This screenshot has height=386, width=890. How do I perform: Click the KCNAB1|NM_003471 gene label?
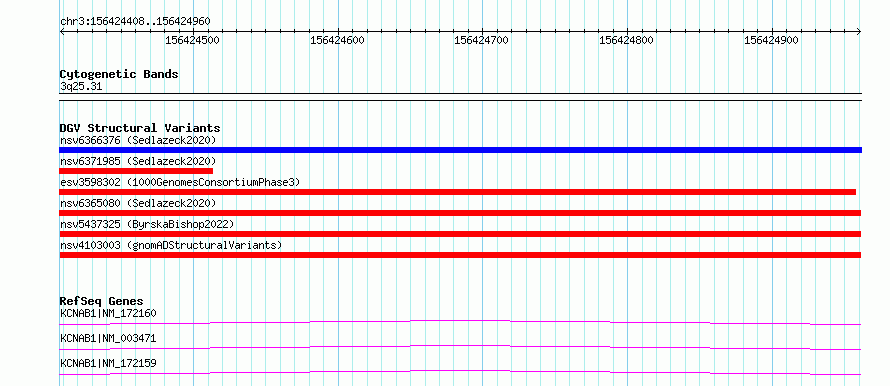coord(108,338)
